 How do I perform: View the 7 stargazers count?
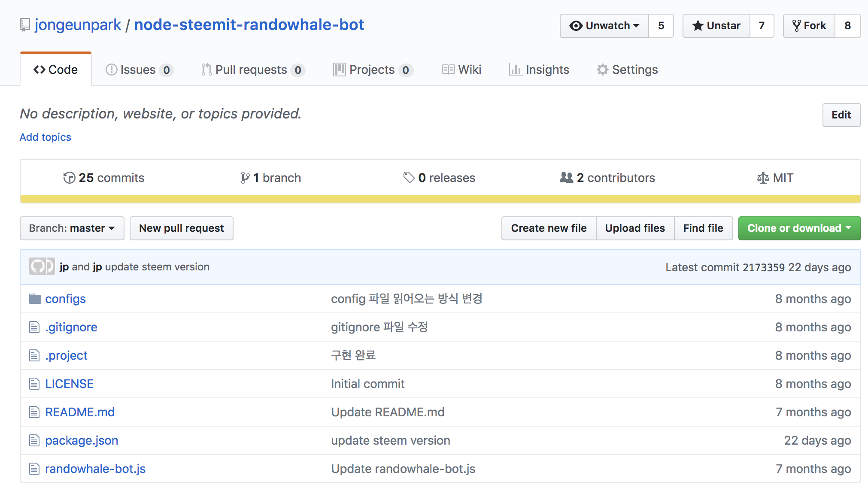point(762,26)
